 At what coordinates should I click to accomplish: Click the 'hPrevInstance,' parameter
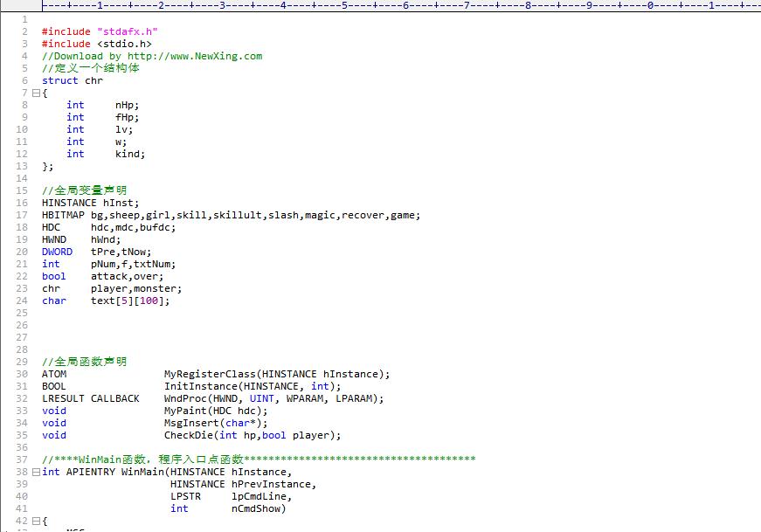[273, 485]
